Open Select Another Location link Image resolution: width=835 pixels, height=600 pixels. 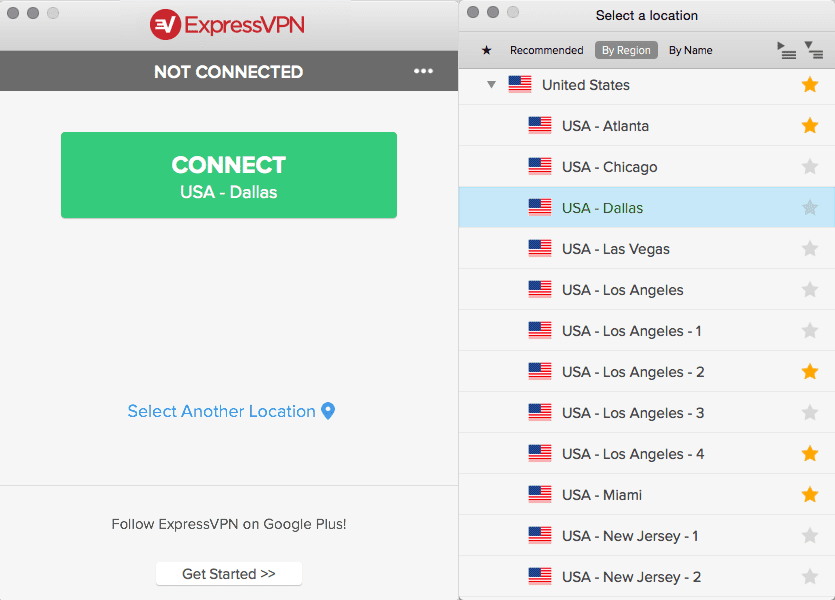click(x=222, y=411)
